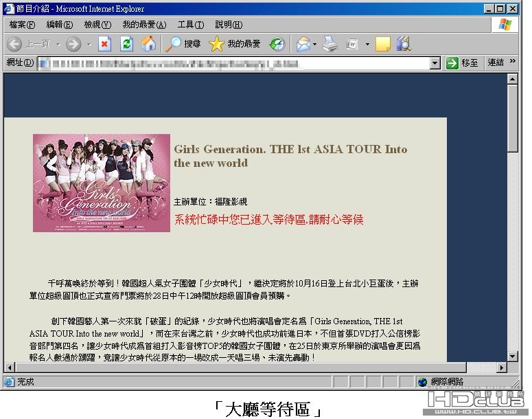Maximize the Internet Explorer window
Image resolution: width=532 pixels, height=419 pixels.
(500, 8)
